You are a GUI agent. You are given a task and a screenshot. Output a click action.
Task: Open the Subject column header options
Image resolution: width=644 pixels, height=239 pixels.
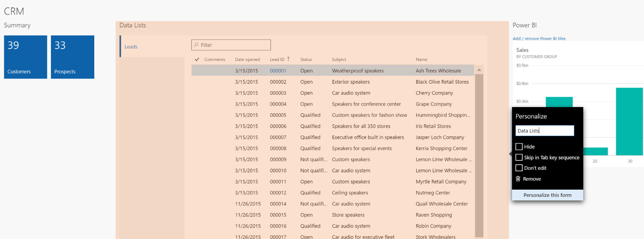(339, 59)
